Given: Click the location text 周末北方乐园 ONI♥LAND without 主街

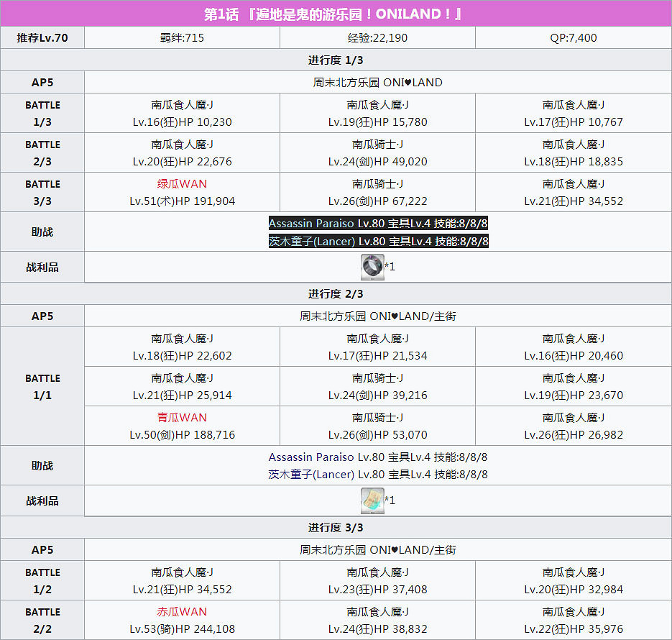Looking at the screenshot, I should (x=377, y=82).
